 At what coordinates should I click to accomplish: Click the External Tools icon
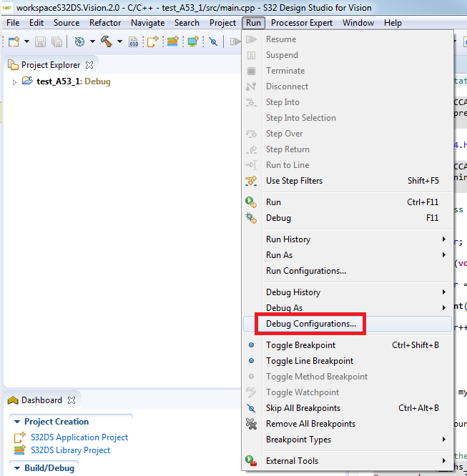coord(251,461)
